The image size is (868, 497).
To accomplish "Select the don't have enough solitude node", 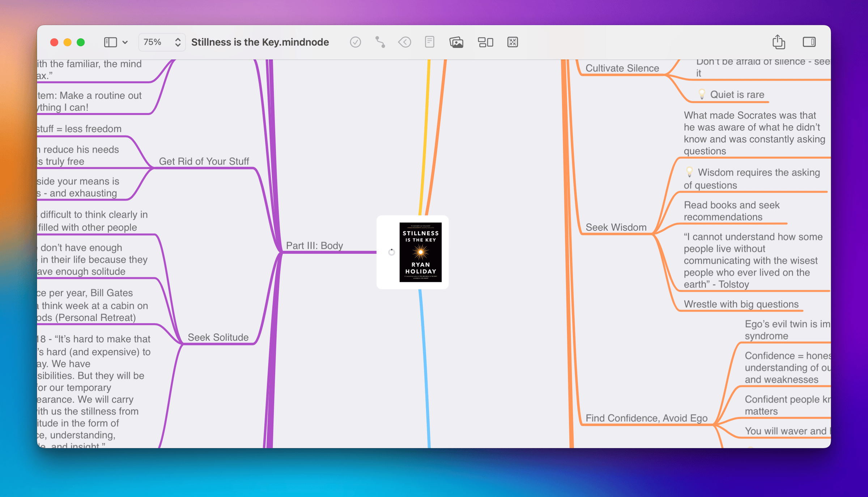I will (93, 260).
